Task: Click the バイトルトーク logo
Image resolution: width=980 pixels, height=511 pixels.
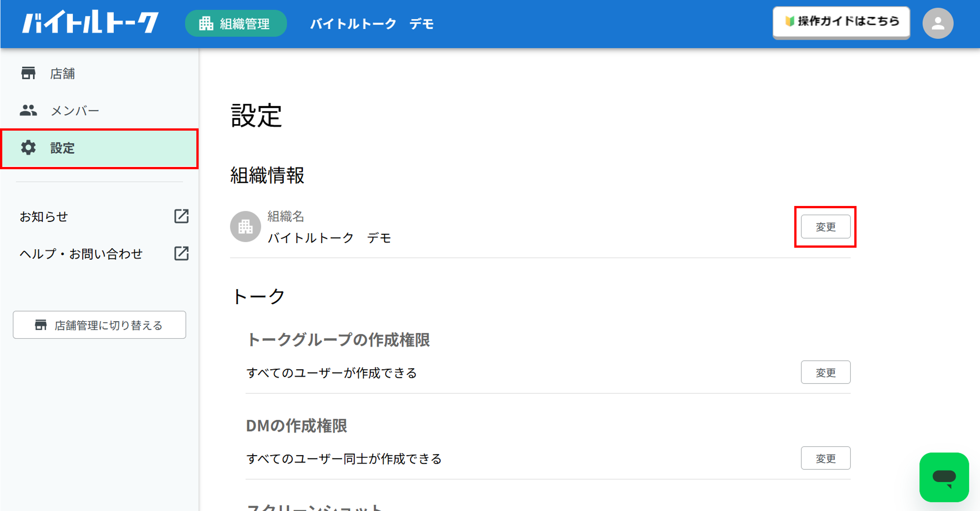Action: 90,22
